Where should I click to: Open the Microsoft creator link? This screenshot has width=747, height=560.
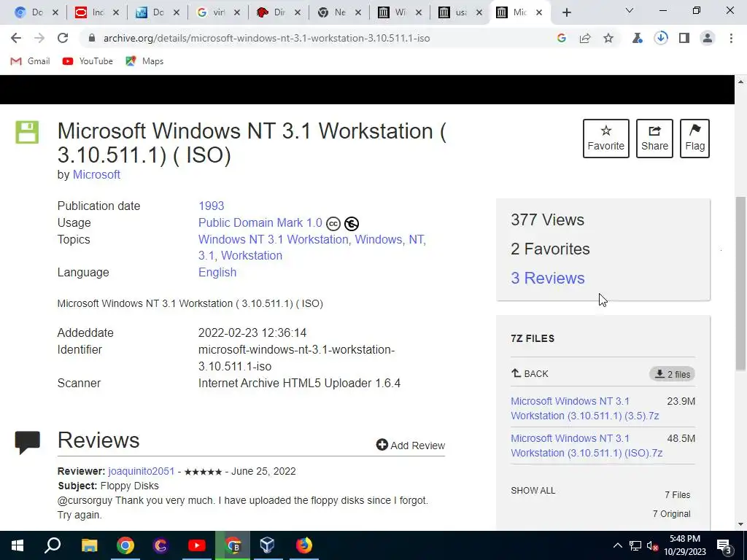point(96,175)
